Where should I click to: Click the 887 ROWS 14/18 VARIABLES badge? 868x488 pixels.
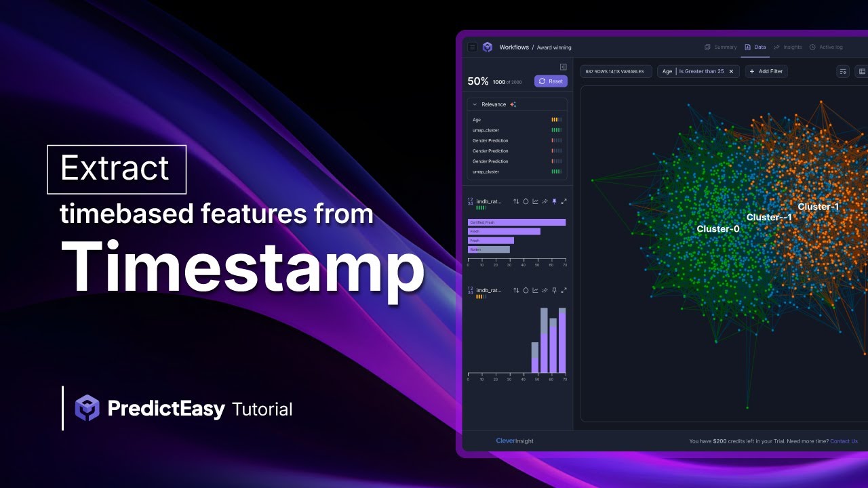pos(616,71)
